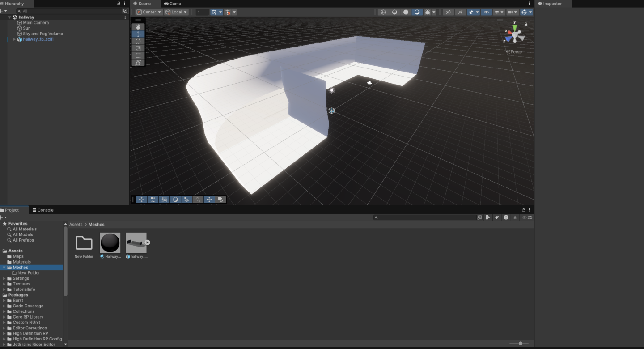644x349 pixels.
Task: Click the first move-arrows icon in bottom overlay
Action: pyautogui.click(x=142, y=200)
